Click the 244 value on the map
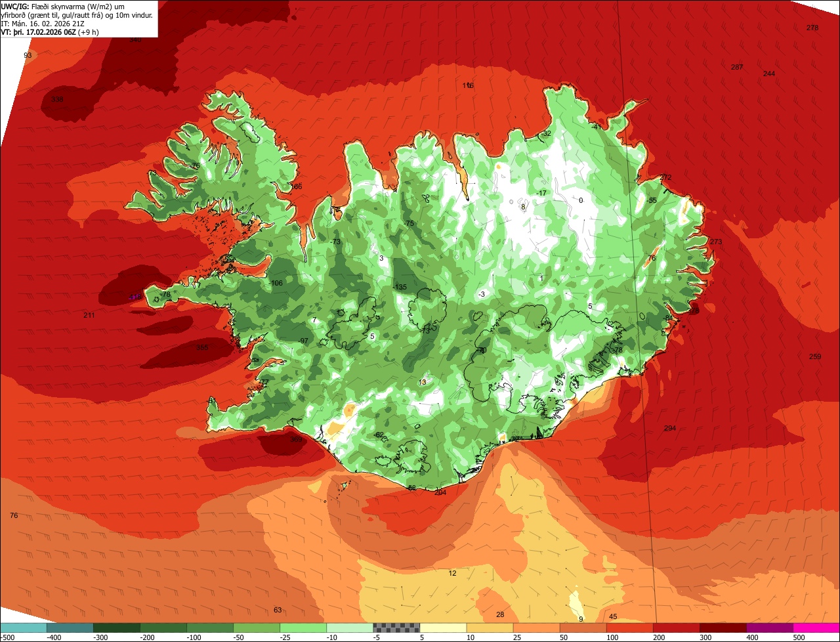This screenshot has height=642, width=840. click(769, 74)
